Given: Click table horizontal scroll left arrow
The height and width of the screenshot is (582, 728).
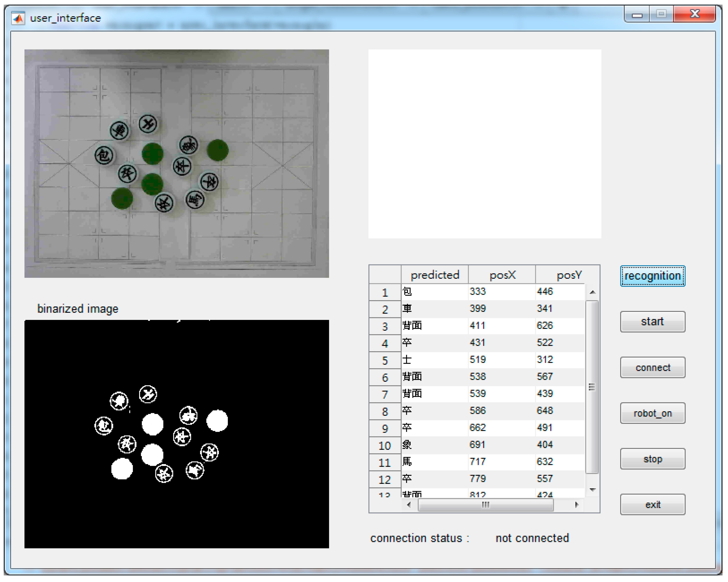Looking at the screenshot, I should tap(409, 505).
